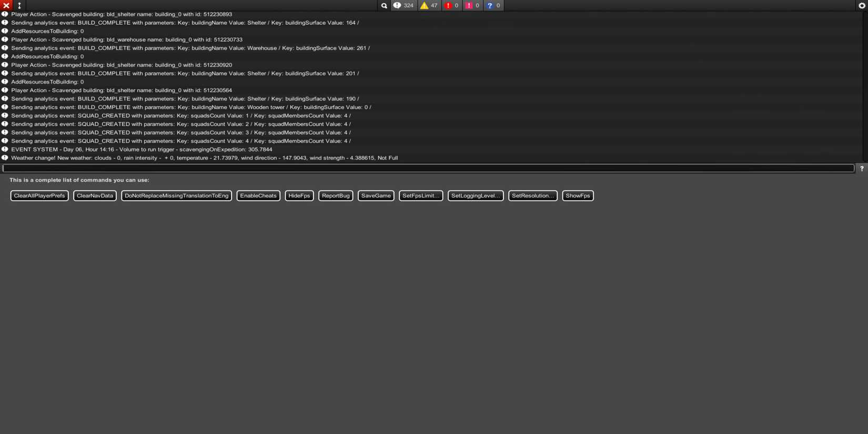Run the ClearNavData command
Viewport: 868px width, 434px height.
pos(95,196)
